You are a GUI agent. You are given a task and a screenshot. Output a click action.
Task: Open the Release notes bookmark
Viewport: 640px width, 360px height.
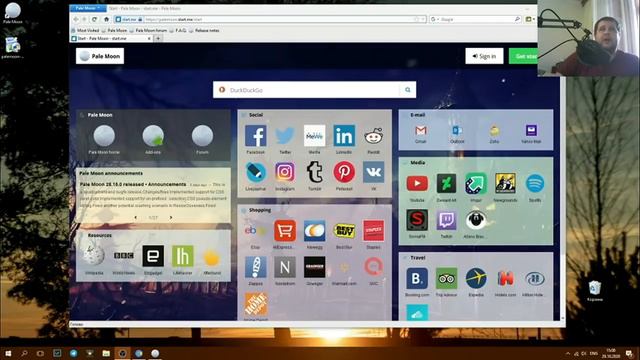pos(204,30)
